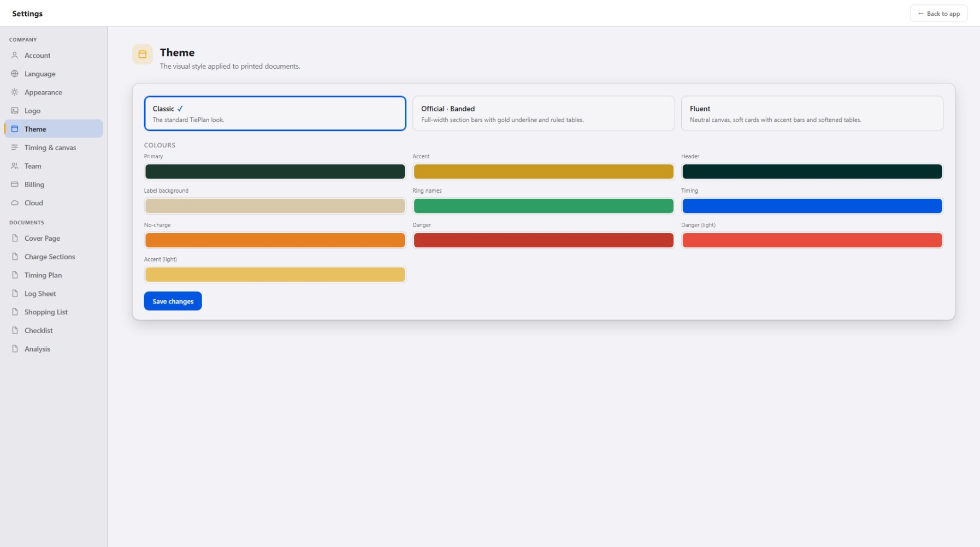The height and width of the screenshot is (547, 980).
Task: Open Timing Plan document settings
Action: click(54, 275)
